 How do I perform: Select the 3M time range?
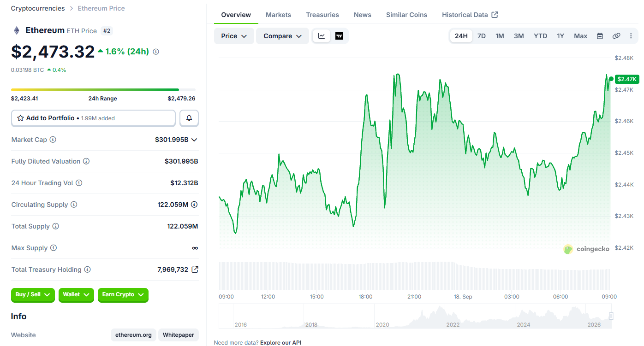tap(519, 36)
